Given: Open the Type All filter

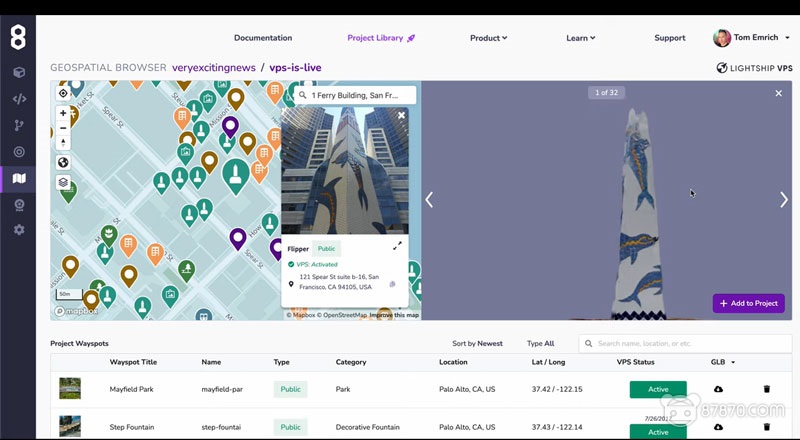Looking at the screenshot, I should click(x=540, y=343).
